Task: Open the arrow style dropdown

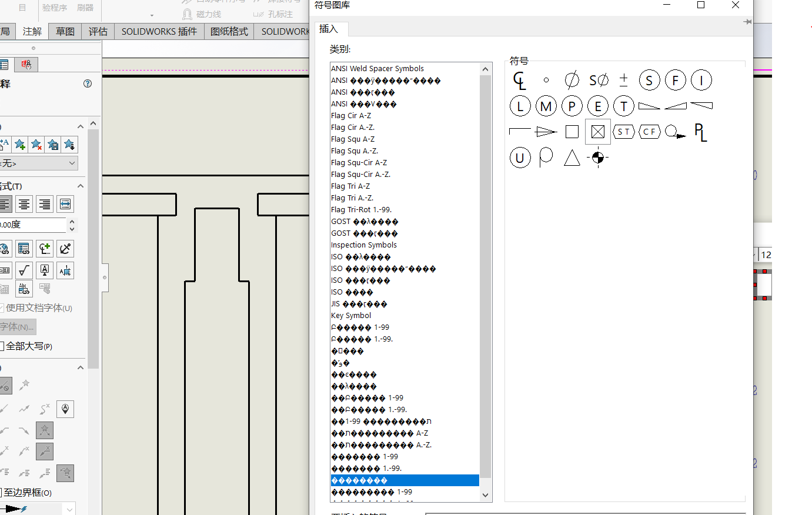Action: tap(69, 509)
